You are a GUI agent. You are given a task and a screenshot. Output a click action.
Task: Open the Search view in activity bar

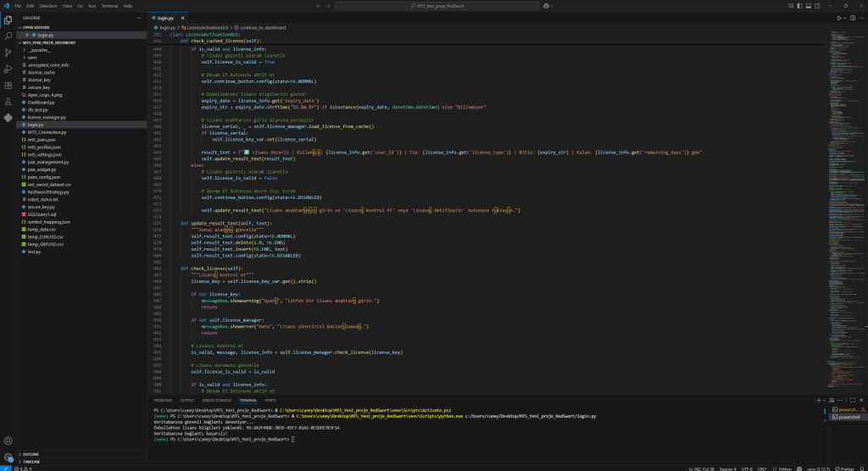click(8, 36)
